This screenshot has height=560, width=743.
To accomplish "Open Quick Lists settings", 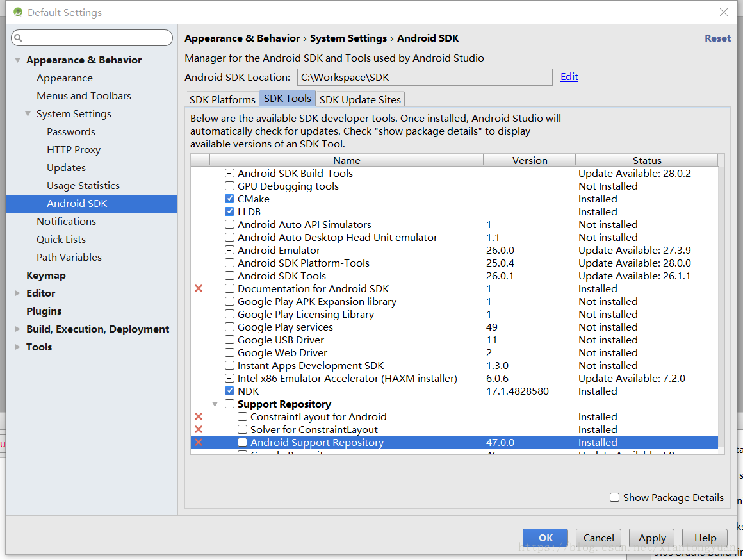I will pyautogui.click(x=61, y=240).
